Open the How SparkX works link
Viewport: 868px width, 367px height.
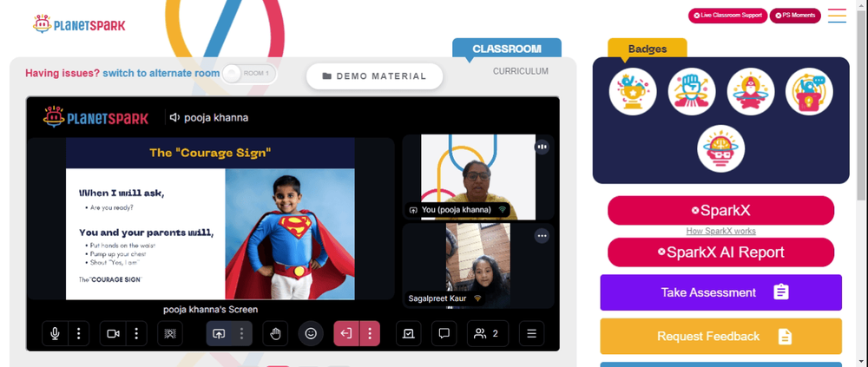click(720, 231)
